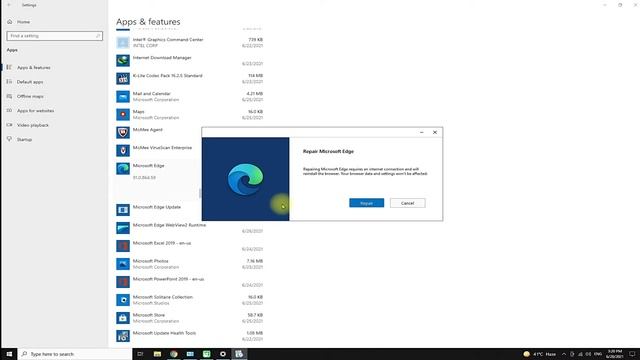Click the 'Find a setting' search box
This screenshot has width=640, height=360.
coord(54,36)
